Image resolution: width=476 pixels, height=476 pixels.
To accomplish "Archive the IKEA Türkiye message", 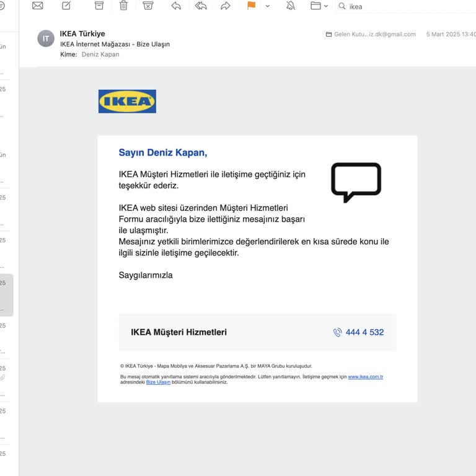I will (99, 6).
